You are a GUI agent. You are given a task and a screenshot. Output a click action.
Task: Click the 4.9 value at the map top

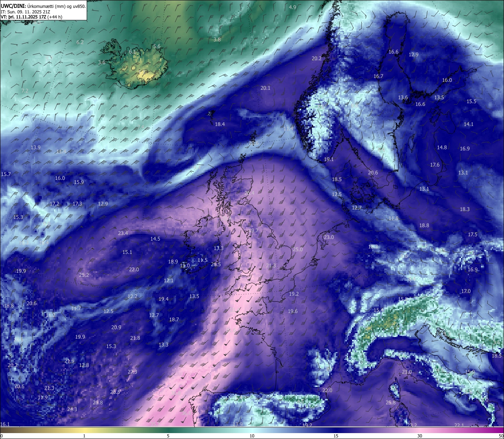tap(293, 7)
